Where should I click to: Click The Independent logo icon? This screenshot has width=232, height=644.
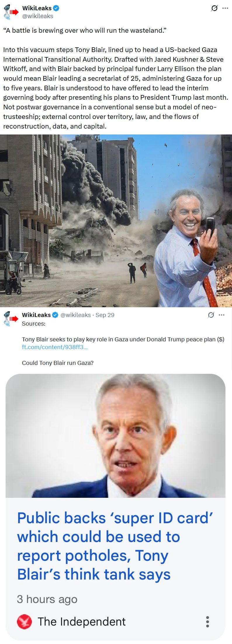24,622
